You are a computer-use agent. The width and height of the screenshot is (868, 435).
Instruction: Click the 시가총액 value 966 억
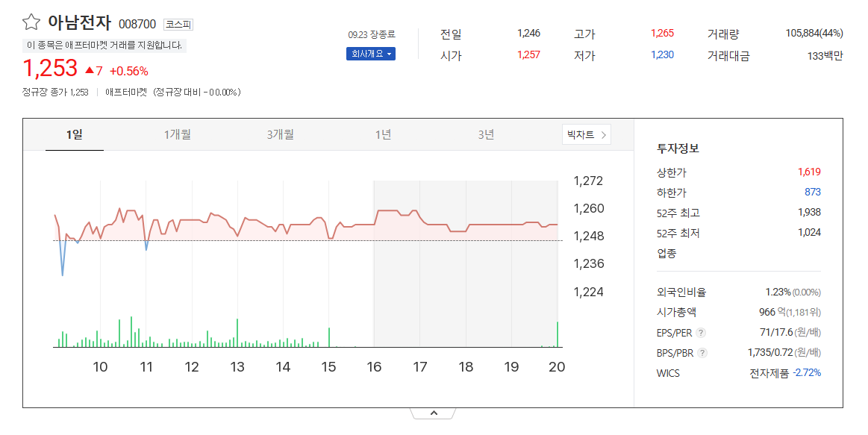772,312
